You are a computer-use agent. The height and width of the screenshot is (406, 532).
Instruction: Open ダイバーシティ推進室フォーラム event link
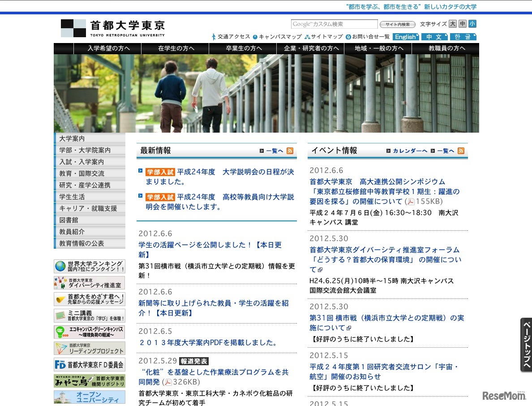tap(386, 260)
